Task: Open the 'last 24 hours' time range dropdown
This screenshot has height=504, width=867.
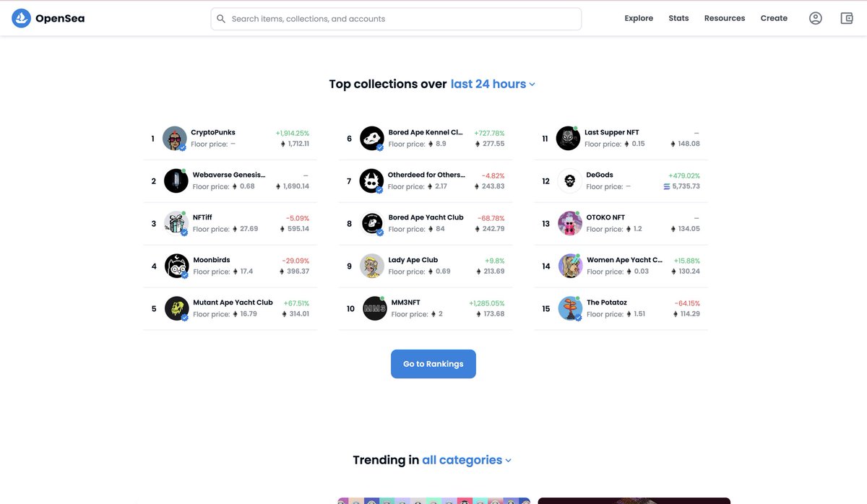Action: pos(493,84)
